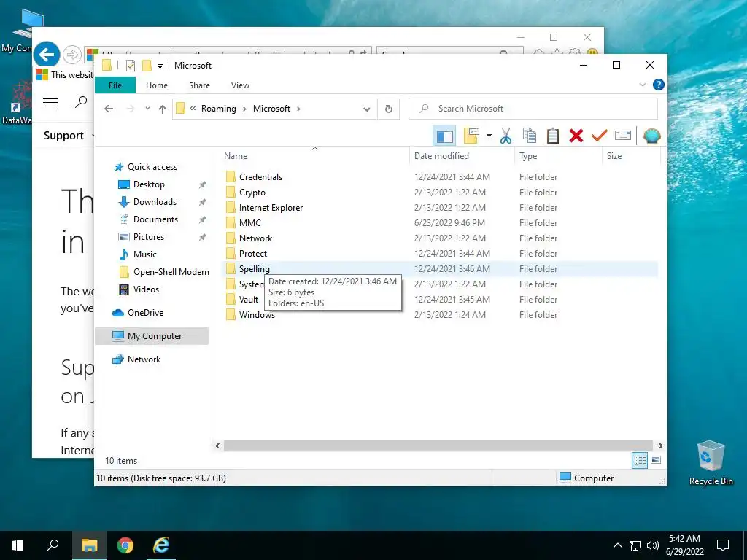Select the Vault folder
747x560 pixels.
pos(248,300)
